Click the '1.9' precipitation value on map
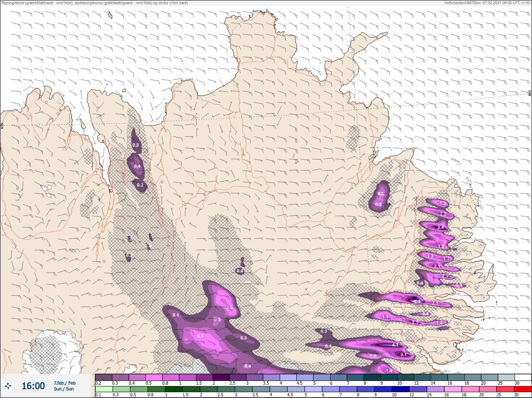Viewport: 532px width, 398px height. (441, 246)
